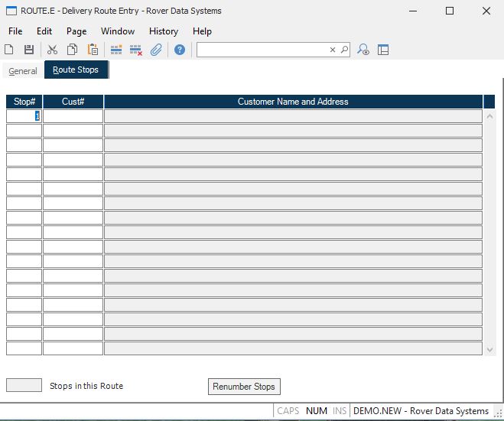Click the record preview eye icon
Viewport: 504px width, 421px height.
point(364,50)
